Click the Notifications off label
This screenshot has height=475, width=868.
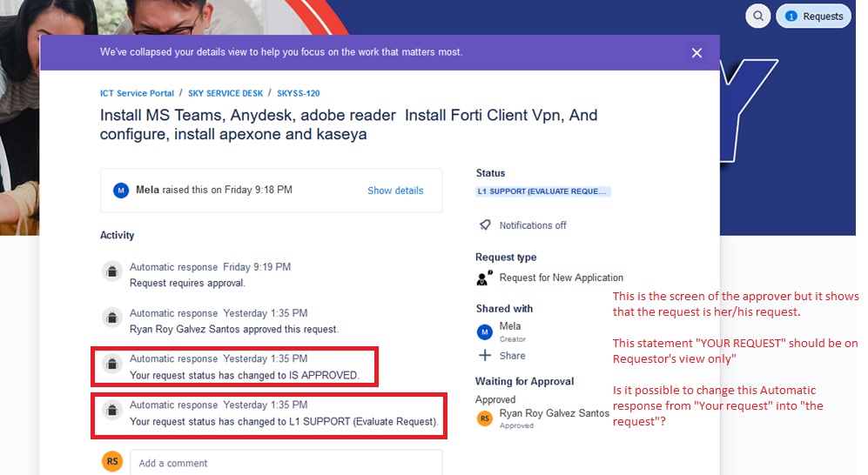point(533,225)
